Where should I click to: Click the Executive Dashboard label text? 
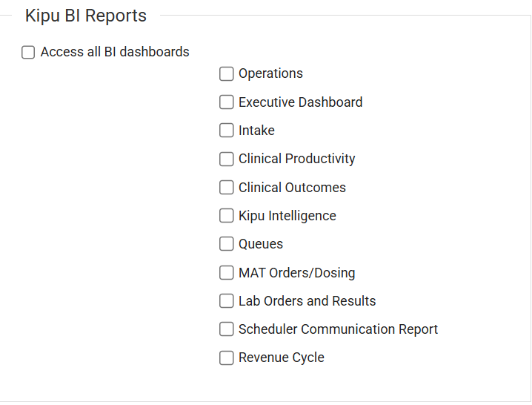coord(300,102)
